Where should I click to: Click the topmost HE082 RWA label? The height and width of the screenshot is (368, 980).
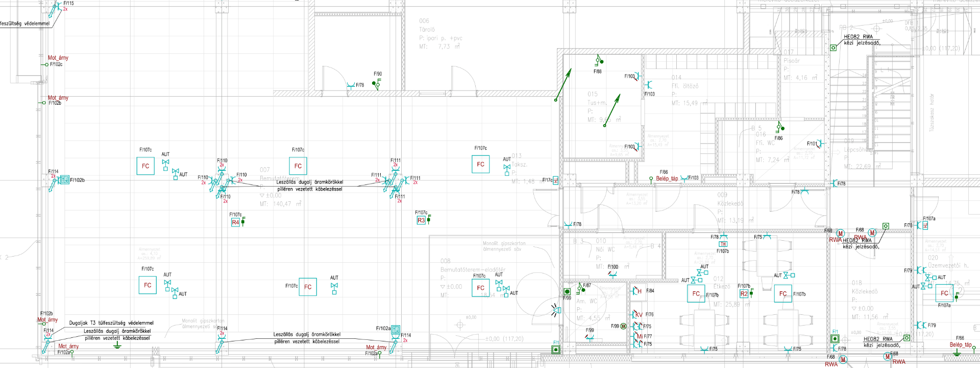(858, 37)
